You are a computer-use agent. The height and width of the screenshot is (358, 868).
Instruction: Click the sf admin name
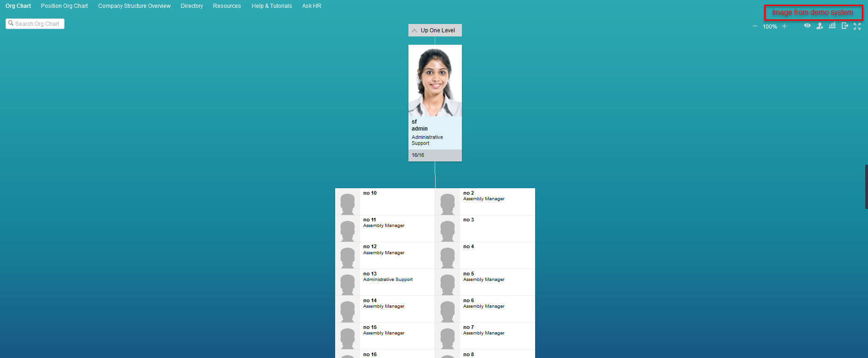(x=419, y=125)
